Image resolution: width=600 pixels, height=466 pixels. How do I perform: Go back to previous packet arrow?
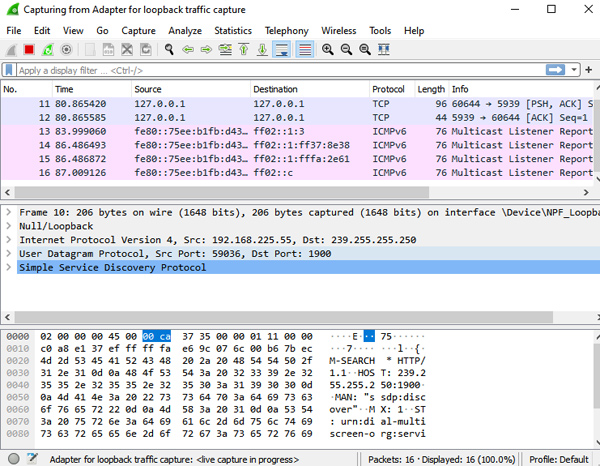tap(188, 50)
